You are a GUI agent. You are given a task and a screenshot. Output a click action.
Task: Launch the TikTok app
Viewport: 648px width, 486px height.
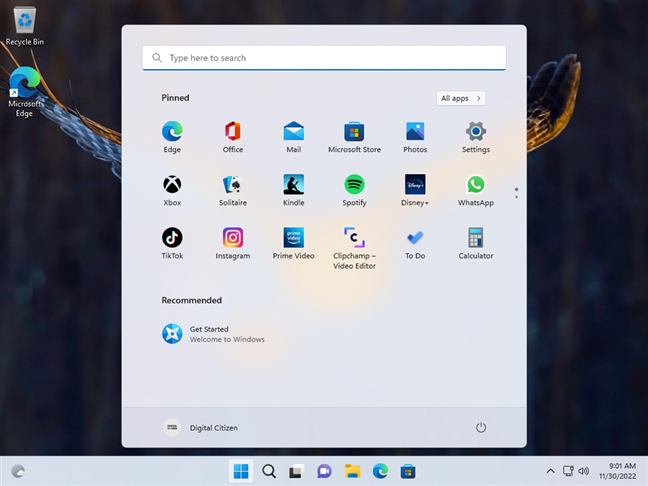tap(172, 244)
